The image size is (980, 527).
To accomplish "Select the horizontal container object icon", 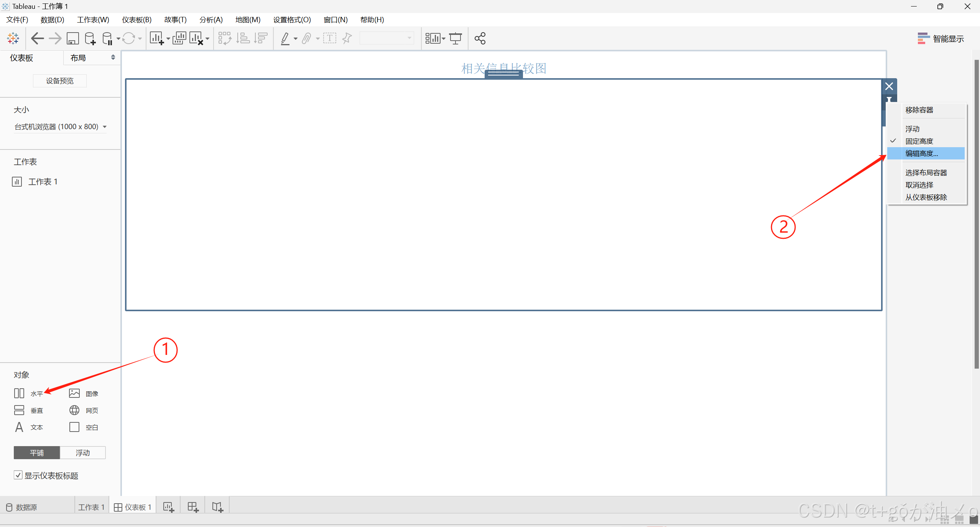I will coord(19,393).
